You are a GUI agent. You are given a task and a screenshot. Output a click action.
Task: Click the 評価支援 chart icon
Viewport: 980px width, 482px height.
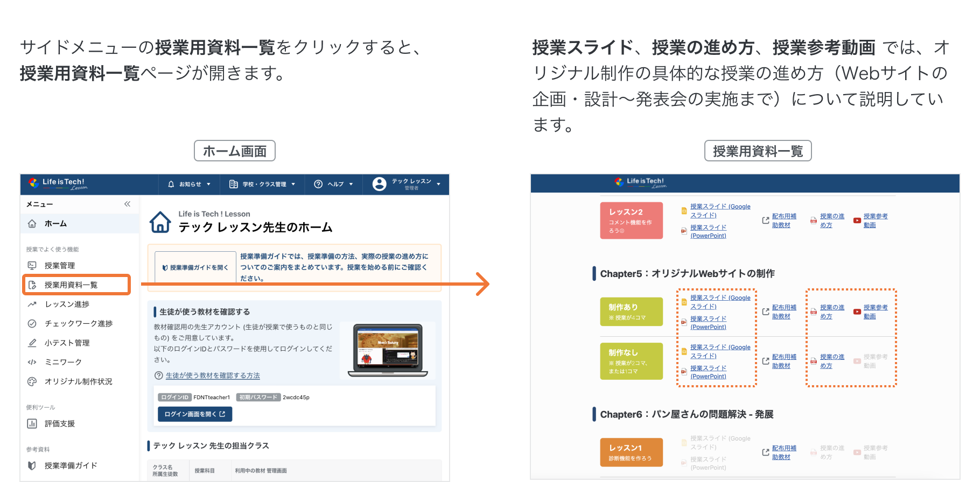click(x=32, y=424)
